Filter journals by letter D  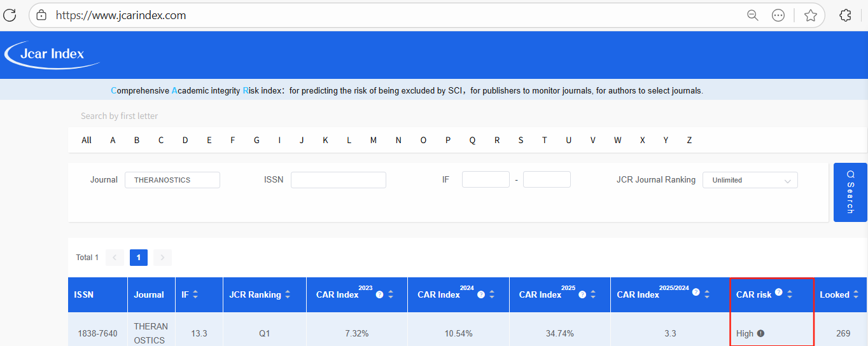click(x=185, y=140)
